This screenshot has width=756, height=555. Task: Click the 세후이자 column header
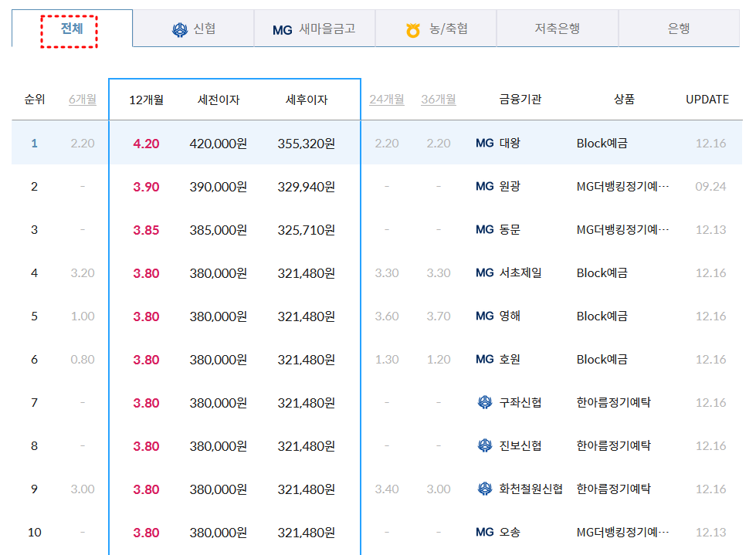(306, 100)
